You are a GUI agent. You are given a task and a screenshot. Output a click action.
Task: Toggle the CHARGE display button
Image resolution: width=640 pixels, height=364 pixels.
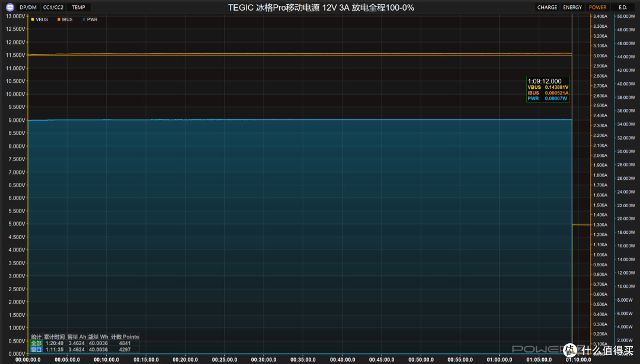pyautogui.click(x=546, y=7)
